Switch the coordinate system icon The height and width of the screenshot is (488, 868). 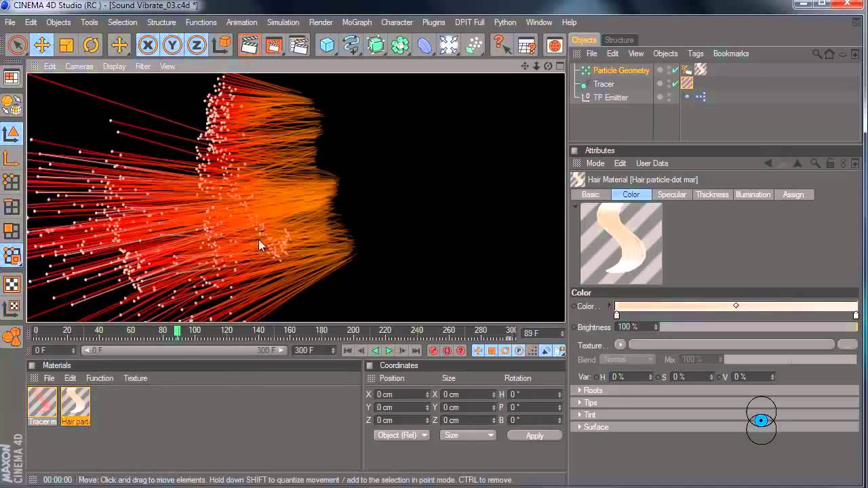pos(221,45)
